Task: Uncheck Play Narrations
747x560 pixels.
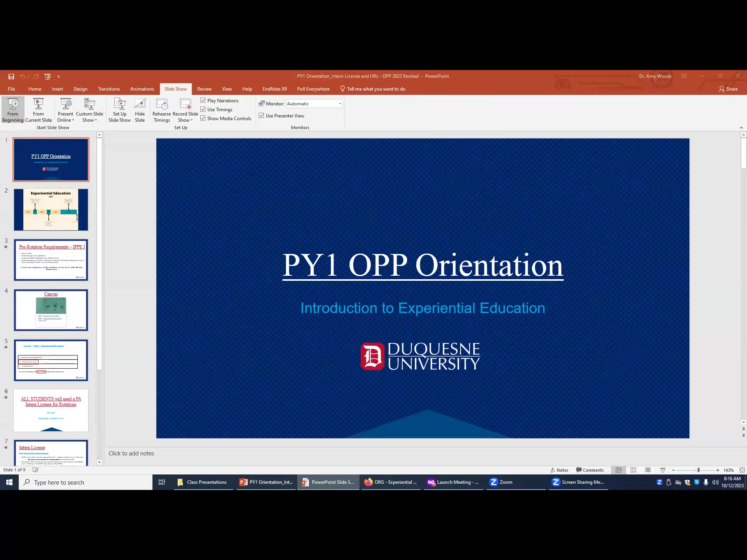Action: click(x=203, y=100)
